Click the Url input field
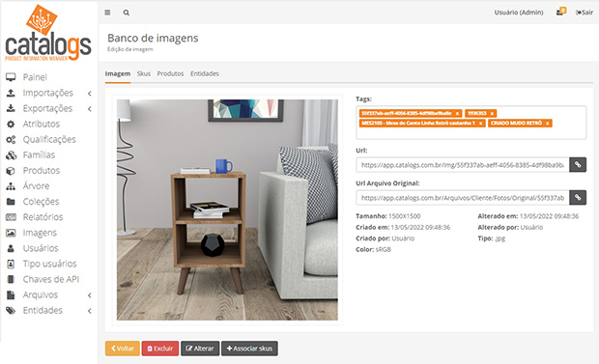This screenshot has width=599, height=364. click(x=463, y=165)
